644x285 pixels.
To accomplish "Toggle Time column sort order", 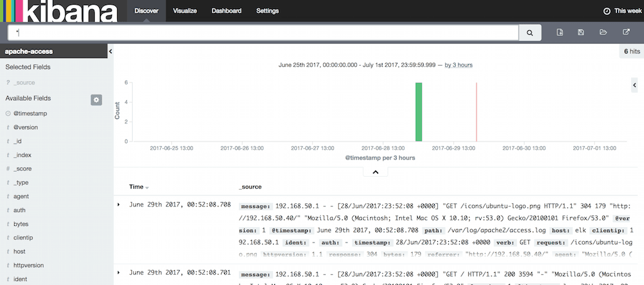I will click(147, 187).
